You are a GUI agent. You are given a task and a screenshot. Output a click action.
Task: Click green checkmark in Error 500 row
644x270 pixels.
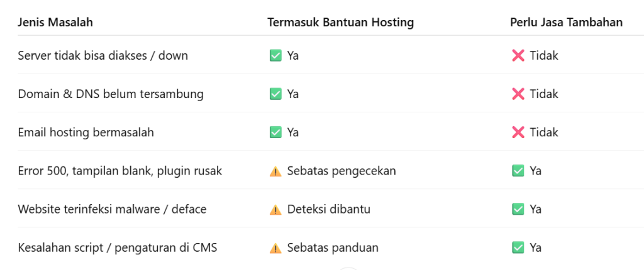click(518, 171)
